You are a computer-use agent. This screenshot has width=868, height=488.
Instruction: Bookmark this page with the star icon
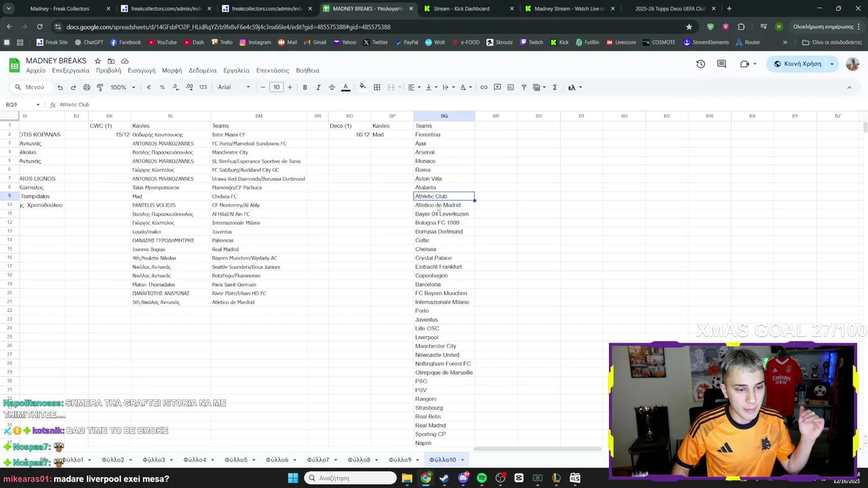(x=689, y=26)
